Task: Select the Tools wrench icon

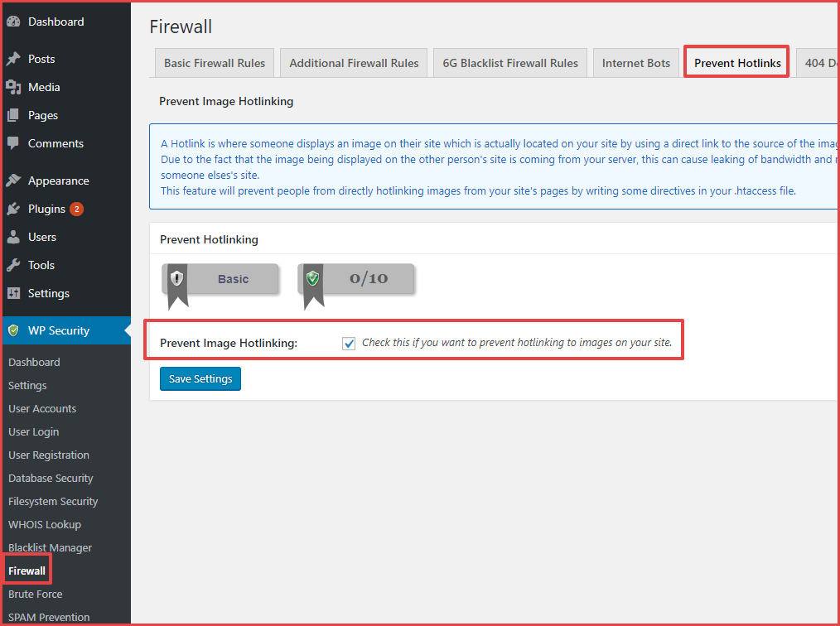Action: click(x=12, y=264)
